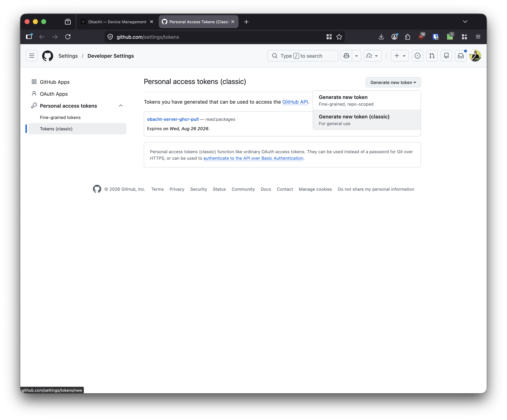Open the extensions puzzle icon
The width and height of the screenshot is (507, 420).
(408, 37)
